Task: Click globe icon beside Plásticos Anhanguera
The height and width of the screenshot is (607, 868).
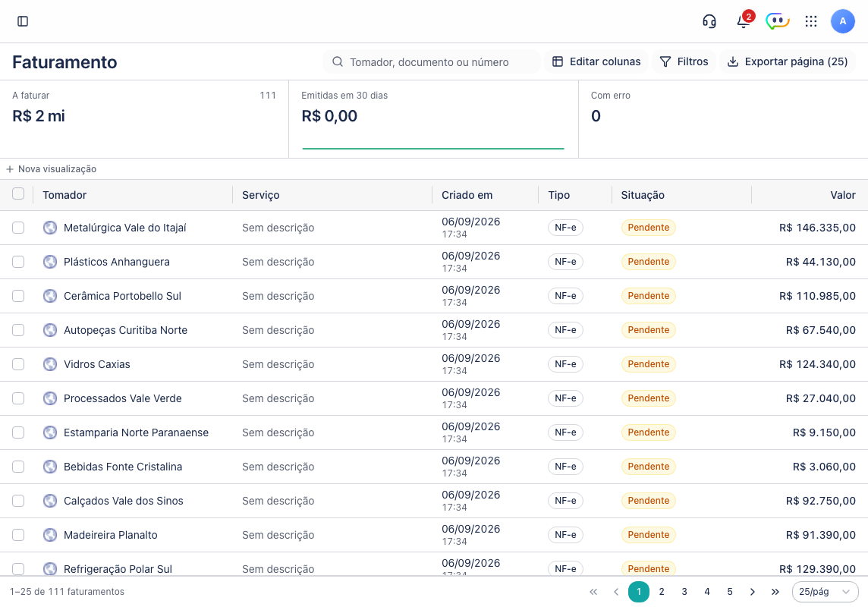Action: 50,262
